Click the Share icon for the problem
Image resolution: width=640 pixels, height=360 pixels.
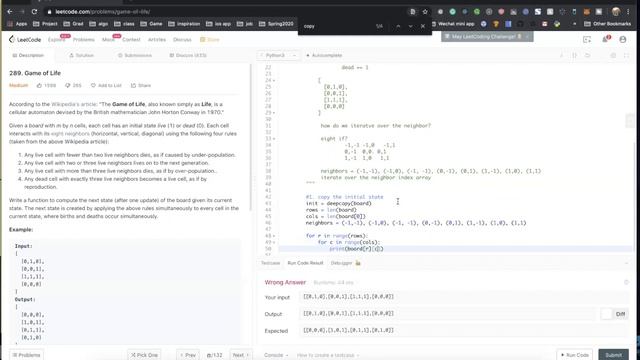pyautogui.click(x=141, y=85)
